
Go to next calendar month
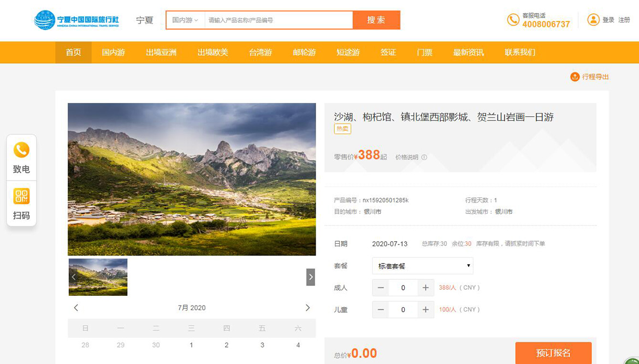[307, 308]
